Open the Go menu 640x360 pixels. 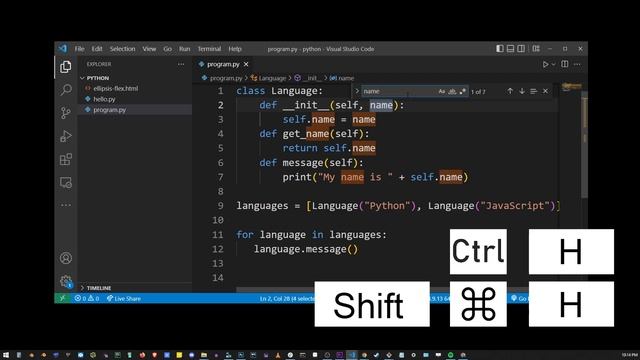167,49
